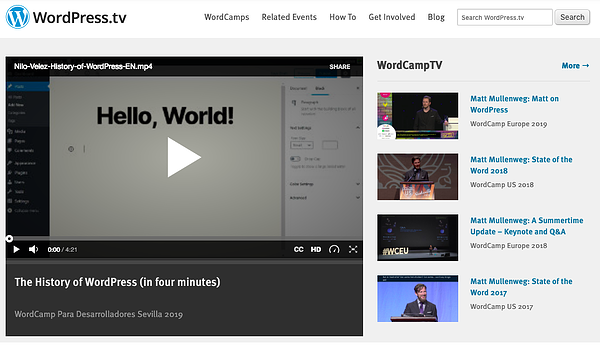Open the playback speed gauge icon
The width and height of the screenshot is (600, 363).
tap(334, 249)
